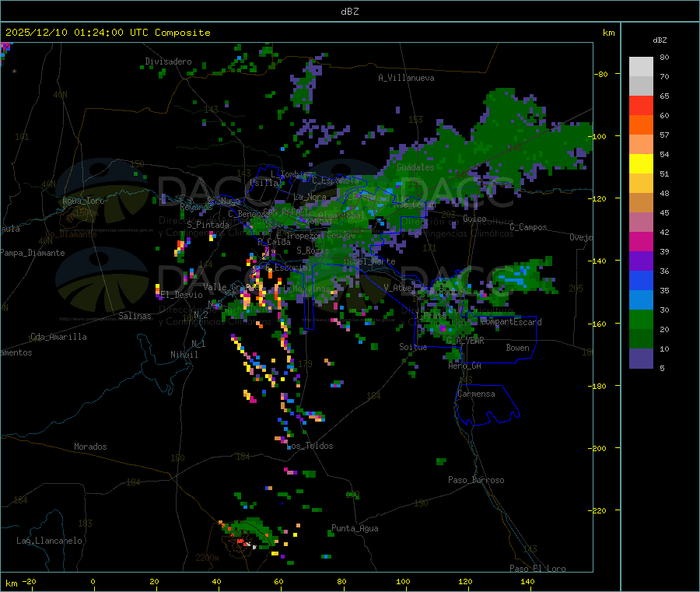Select the Paso_El_Loro label

[537, 568]
